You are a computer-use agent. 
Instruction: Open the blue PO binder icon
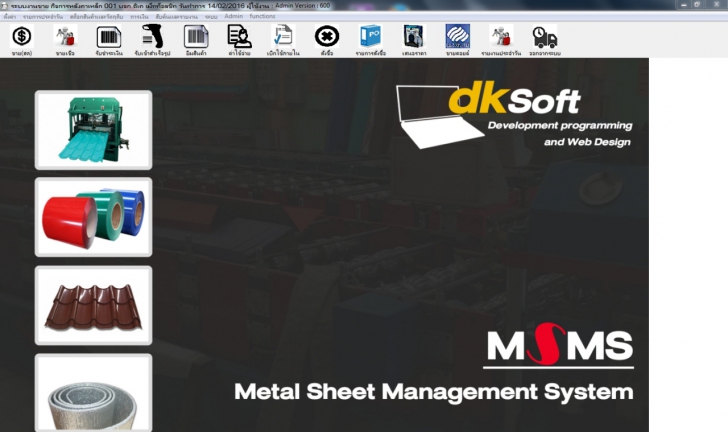(x=370, y=36)
